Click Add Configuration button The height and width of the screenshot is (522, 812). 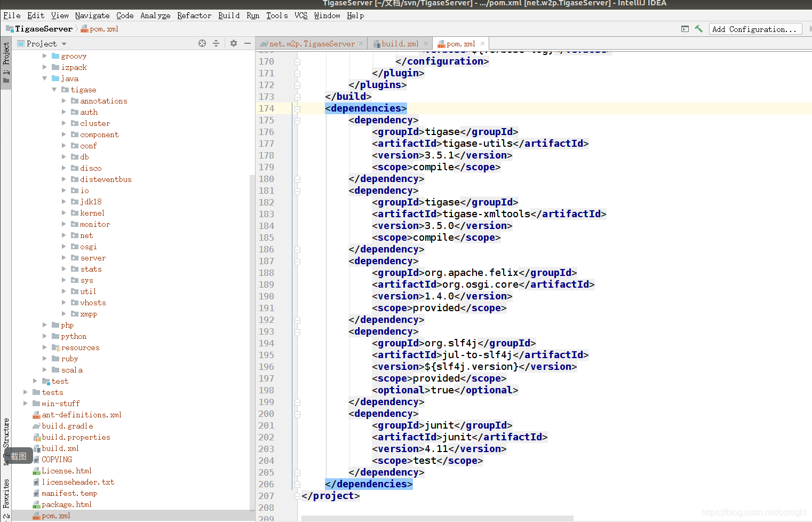755,29
